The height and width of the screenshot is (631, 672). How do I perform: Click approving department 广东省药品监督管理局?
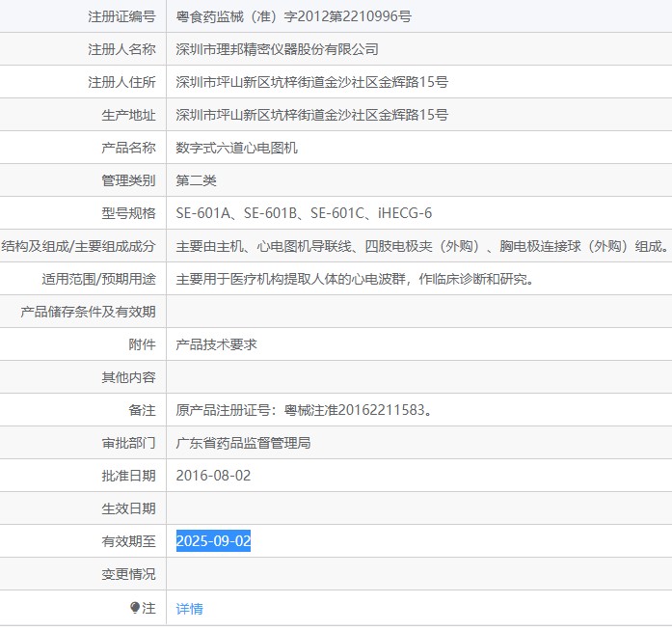[x=243, y=443]
